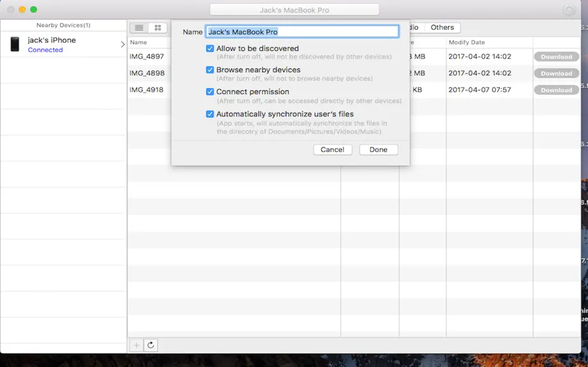Switch to list view icon
The height and width of the screenshot is (367, 588).
pos(139,27)
